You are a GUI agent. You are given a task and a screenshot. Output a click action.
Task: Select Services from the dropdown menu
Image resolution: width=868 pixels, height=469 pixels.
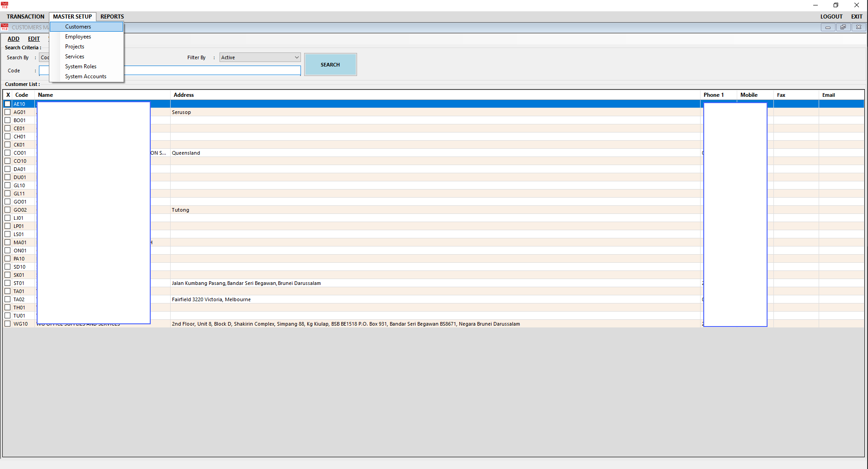[86, 57]
